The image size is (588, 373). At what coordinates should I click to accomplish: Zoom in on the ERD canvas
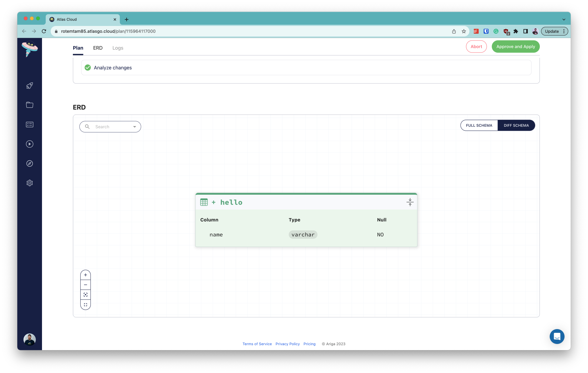(x=85, y=275)
